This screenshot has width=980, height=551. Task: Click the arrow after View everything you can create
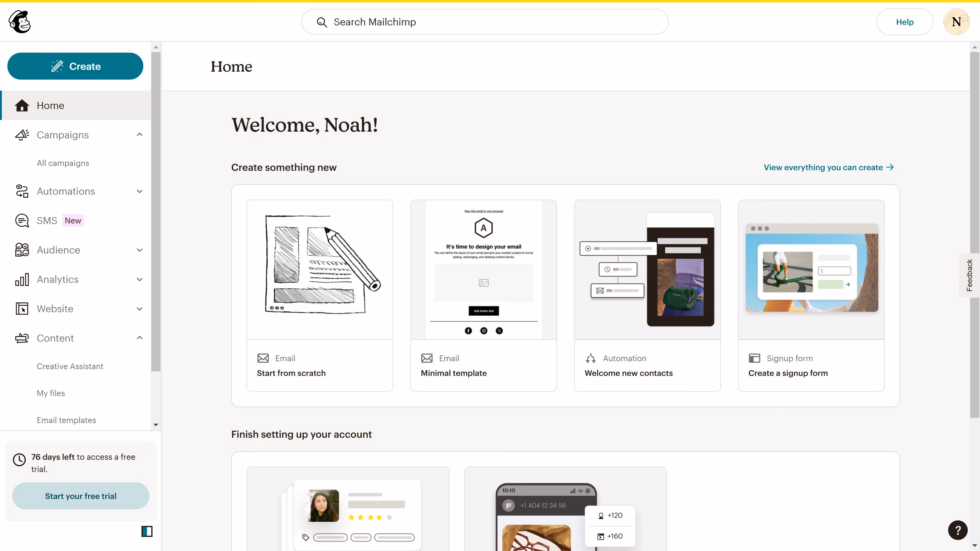point(890,167)
